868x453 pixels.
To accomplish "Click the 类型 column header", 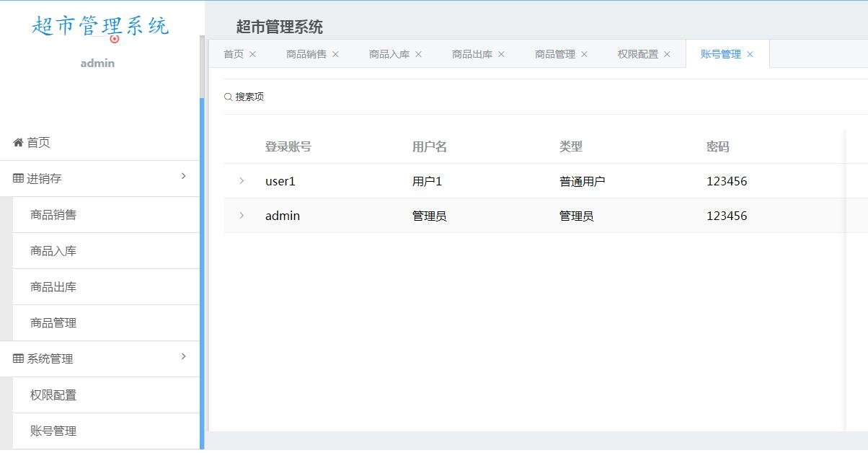I will click(571, 146).
